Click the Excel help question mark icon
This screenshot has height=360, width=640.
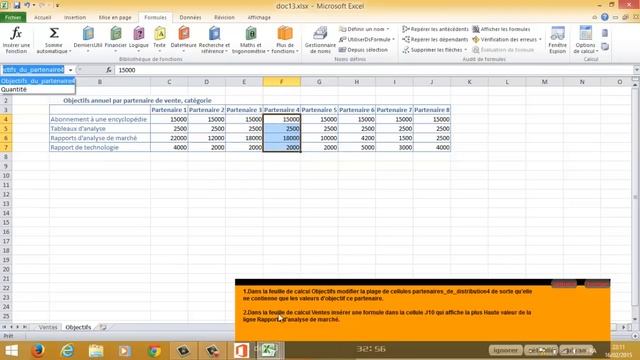coord(604,17)
